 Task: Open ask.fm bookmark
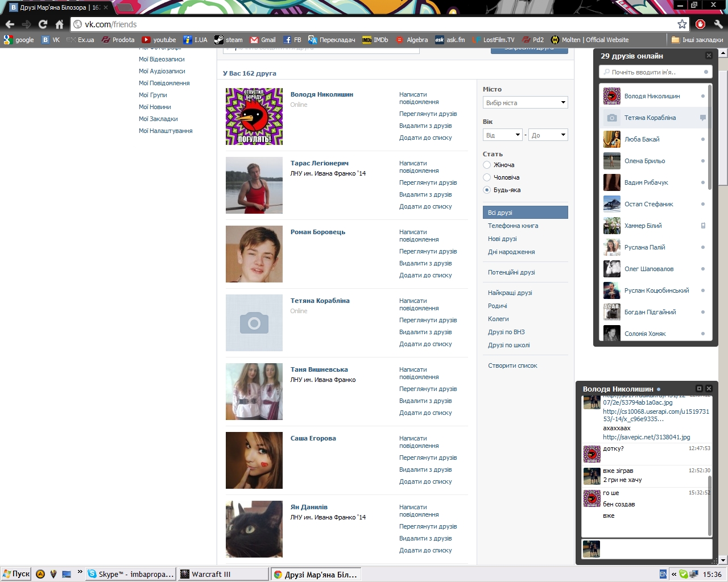tap(450, 40)
